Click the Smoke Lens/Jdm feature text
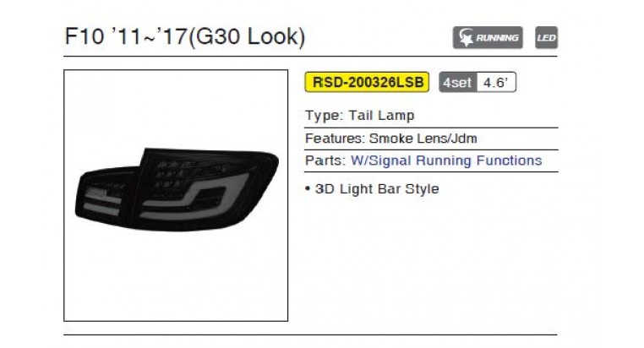644x348 pixels. [x=423, y=139]
